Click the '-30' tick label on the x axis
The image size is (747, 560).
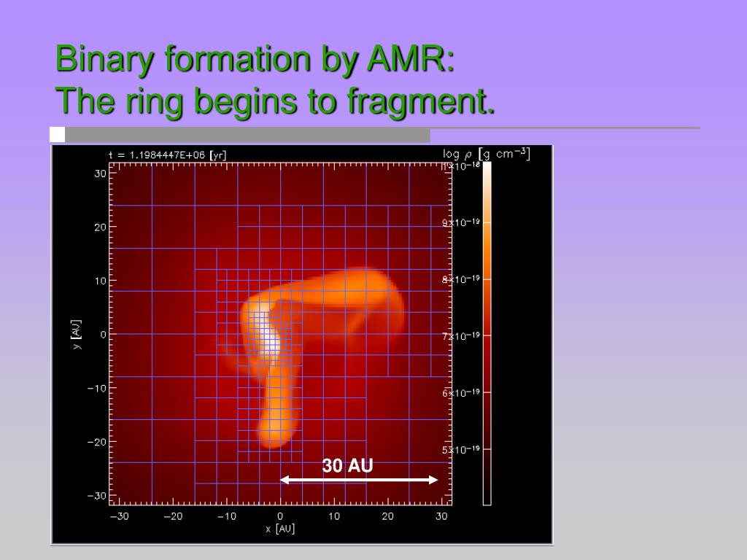click(x=119, y=516)
